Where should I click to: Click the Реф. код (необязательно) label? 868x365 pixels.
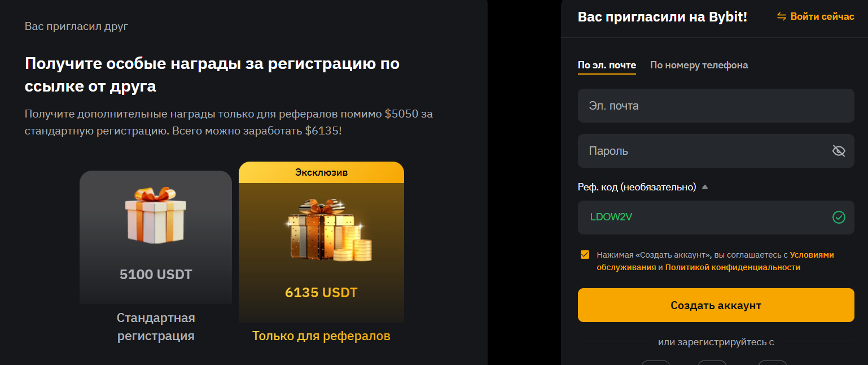[x=637, y=187]
